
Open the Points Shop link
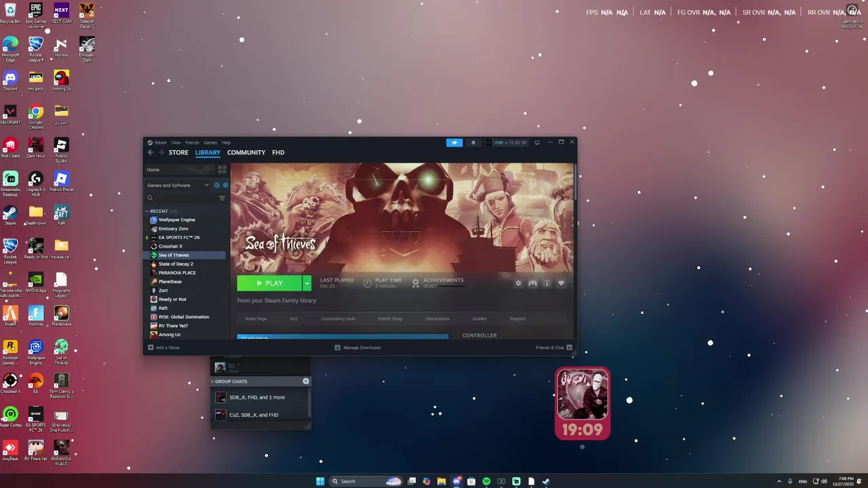pos(390,319)
